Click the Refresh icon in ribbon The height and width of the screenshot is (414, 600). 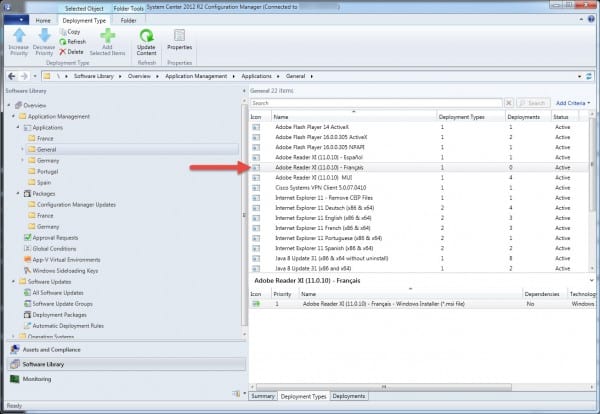(63, 42)
